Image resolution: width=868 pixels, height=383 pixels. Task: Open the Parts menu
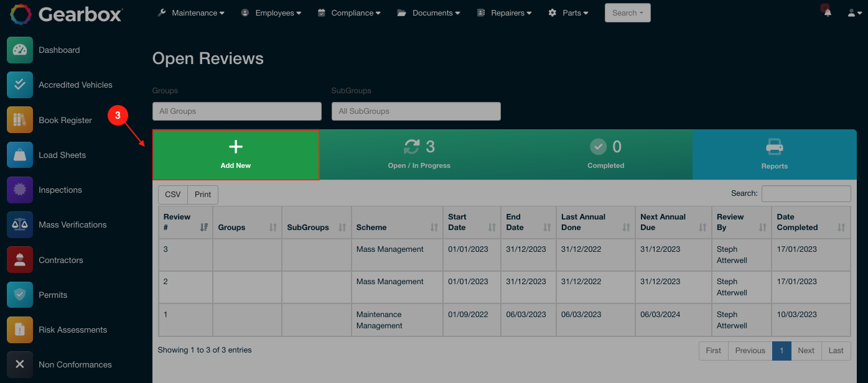[x=568, y=12]
